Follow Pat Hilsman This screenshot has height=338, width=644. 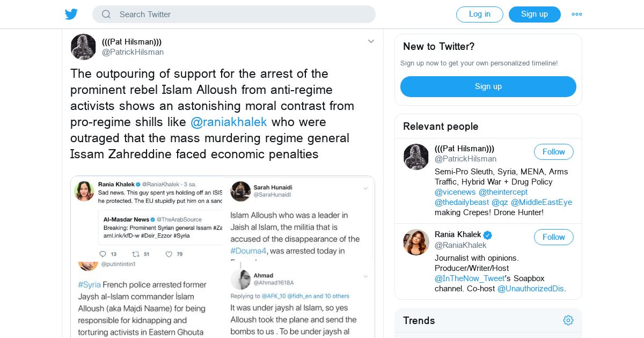(553, 152)
